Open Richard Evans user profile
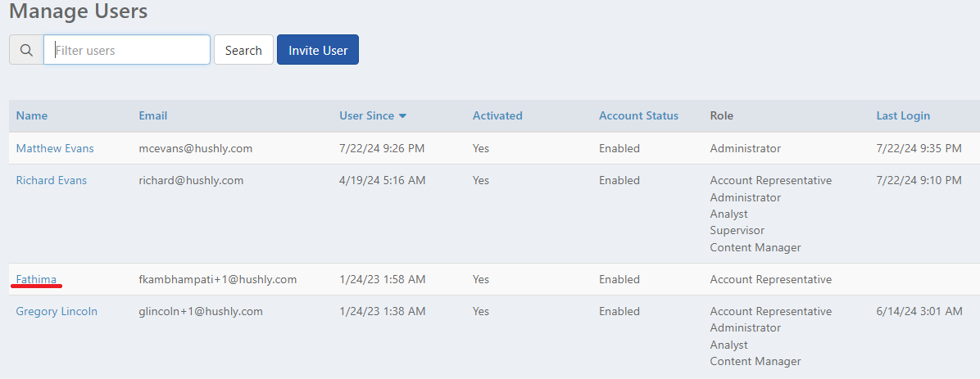This screenshot has height=379, width=980. click(52, 180)
